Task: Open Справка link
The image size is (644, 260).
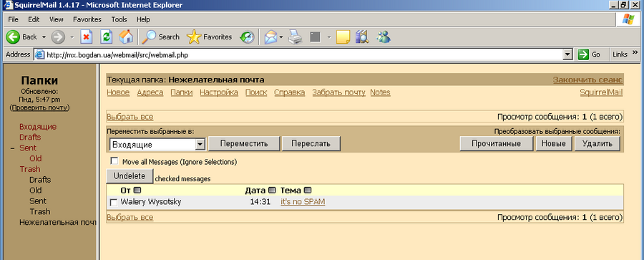Action: pos(290,92)
